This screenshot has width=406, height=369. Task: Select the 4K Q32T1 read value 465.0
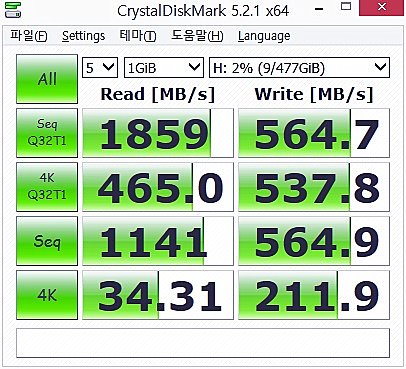click(158, 187)
